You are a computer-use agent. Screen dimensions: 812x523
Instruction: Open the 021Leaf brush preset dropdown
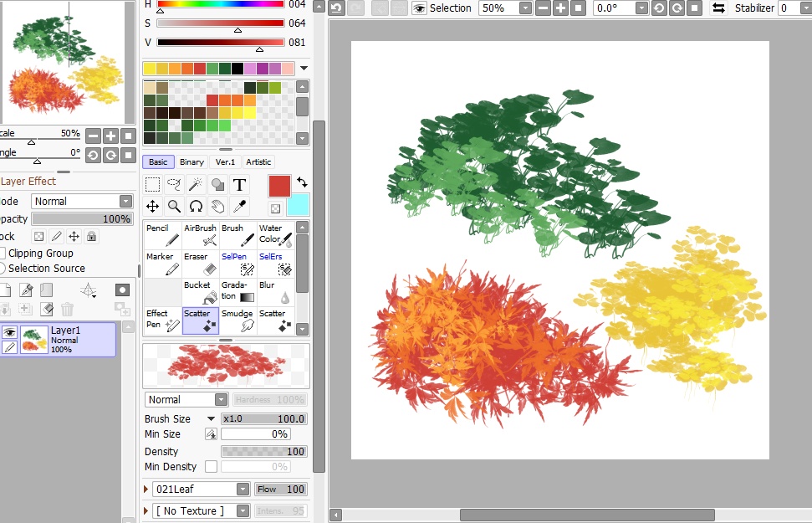pos(244,489)
